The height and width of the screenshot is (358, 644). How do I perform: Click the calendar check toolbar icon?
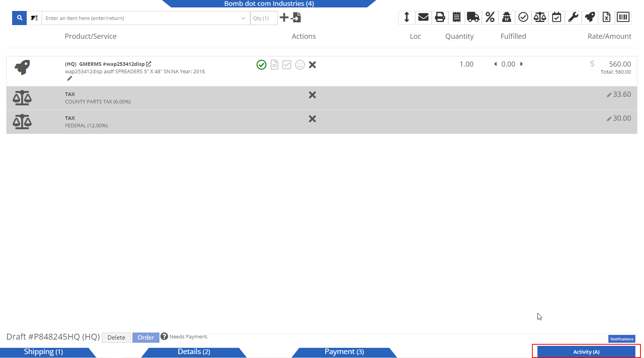click(557, 17)
